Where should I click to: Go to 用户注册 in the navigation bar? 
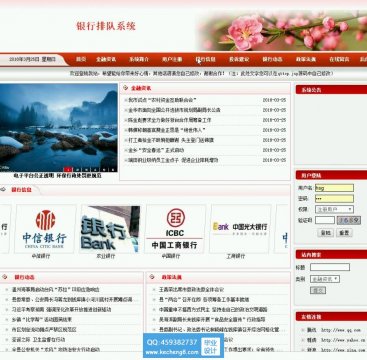click(172, 60)
